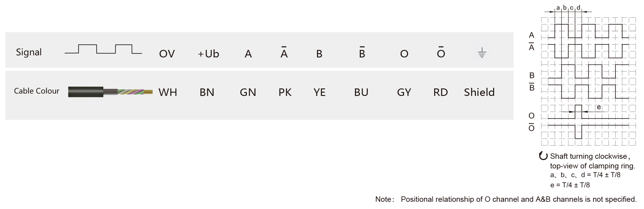Image resolution: width=644 pixels, height=209 pixels.
Task: Select the OV signal entry
Action: pos(167,54)
